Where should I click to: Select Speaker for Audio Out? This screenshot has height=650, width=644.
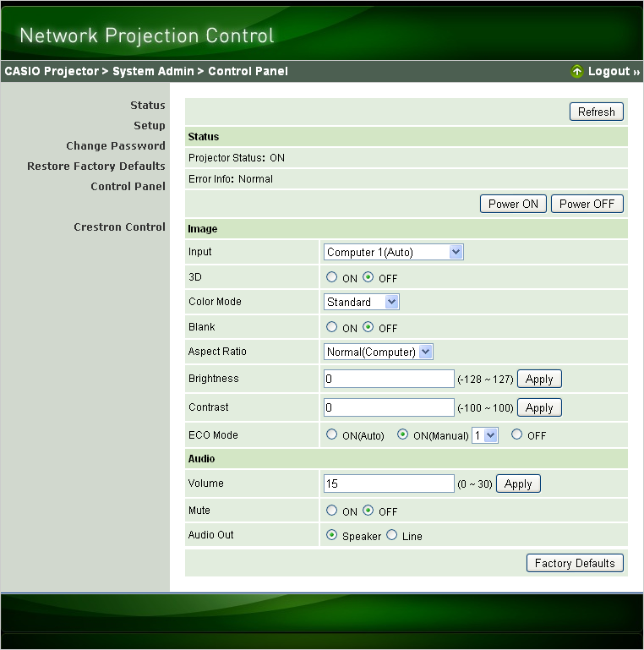tap(331, 535)
